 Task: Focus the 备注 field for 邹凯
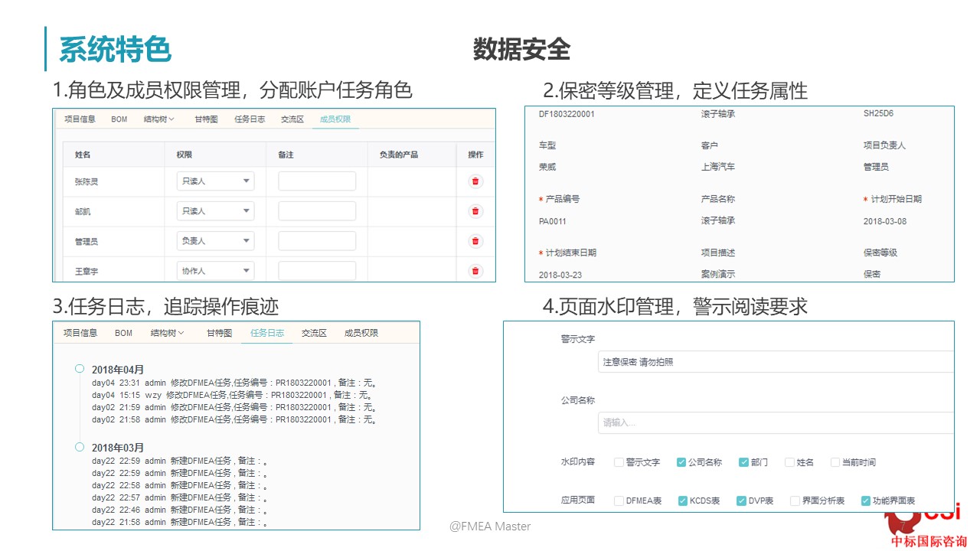(x=317, y=211)
